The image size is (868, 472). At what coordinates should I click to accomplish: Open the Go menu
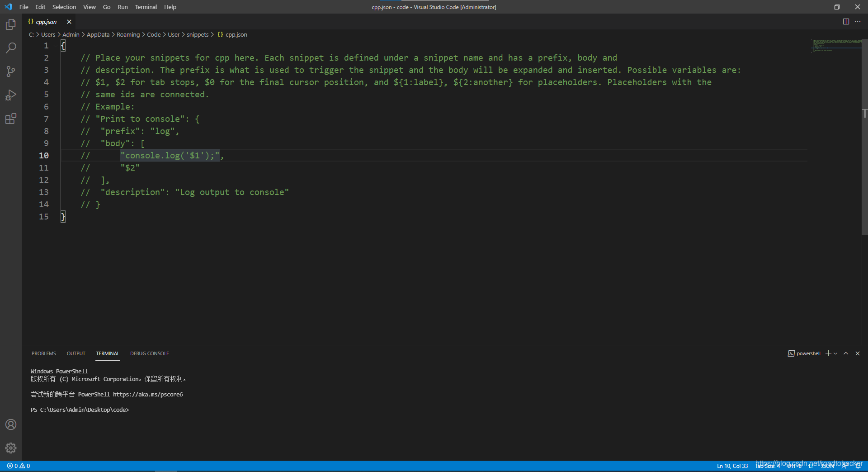click(x=107, y=7)
